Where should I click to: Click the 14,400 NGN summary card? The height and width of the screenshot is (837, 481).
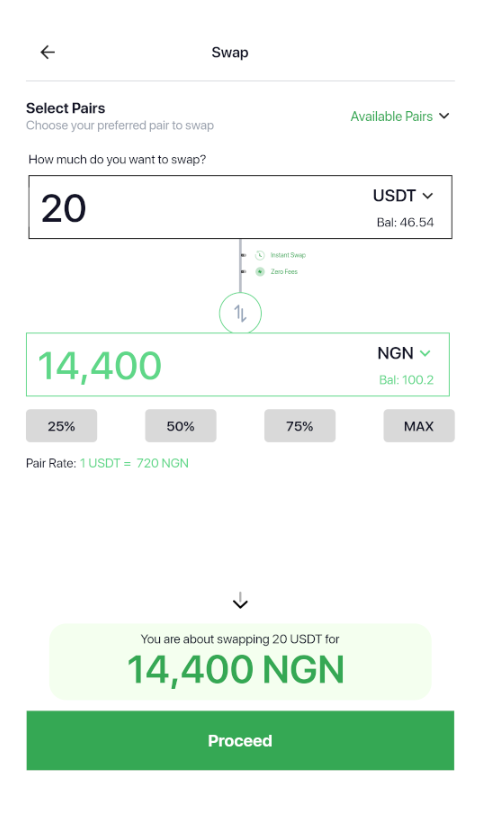click(240, 662)
